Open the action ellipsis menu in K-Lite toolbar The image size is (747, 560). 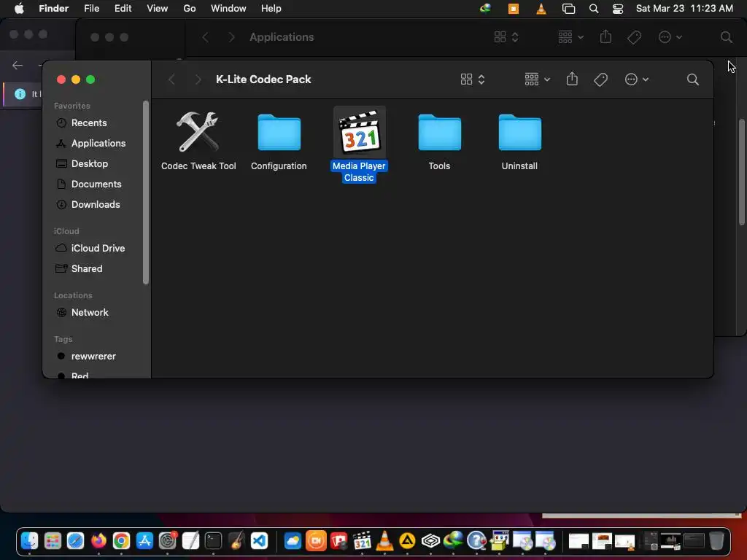636,79
